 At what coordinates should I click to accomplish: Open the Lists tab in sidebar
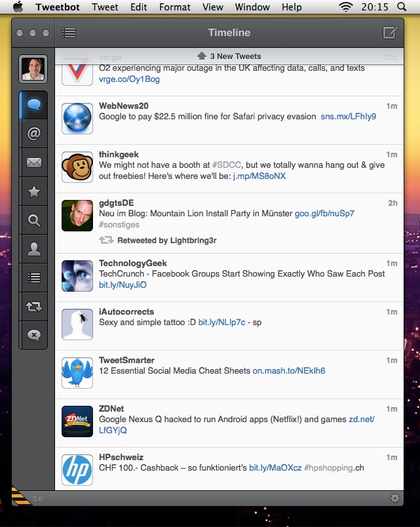pyautogui.click(x=33, y=278)
